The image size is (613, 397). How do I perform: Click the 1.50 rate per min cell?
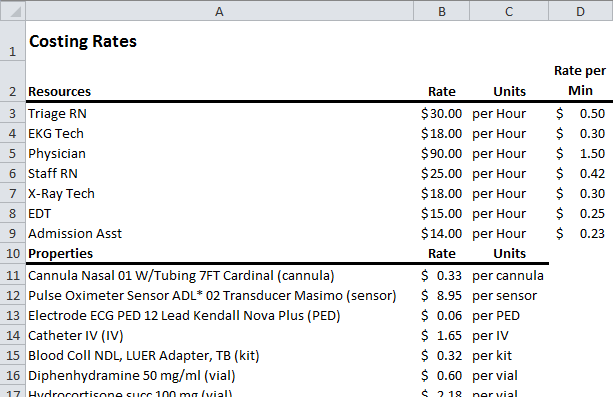[x=581, y=153]
